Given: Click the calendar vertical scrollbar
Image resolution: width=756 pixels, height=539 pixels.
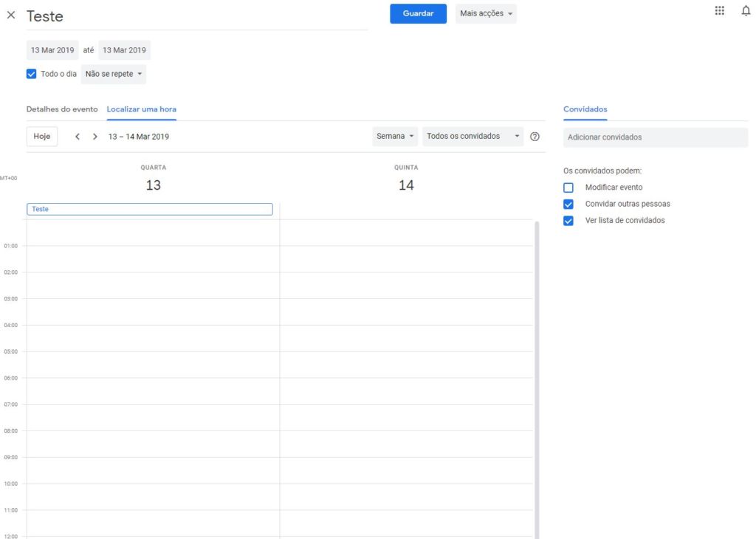Looking at the screenshot, I should click(537, 380).
